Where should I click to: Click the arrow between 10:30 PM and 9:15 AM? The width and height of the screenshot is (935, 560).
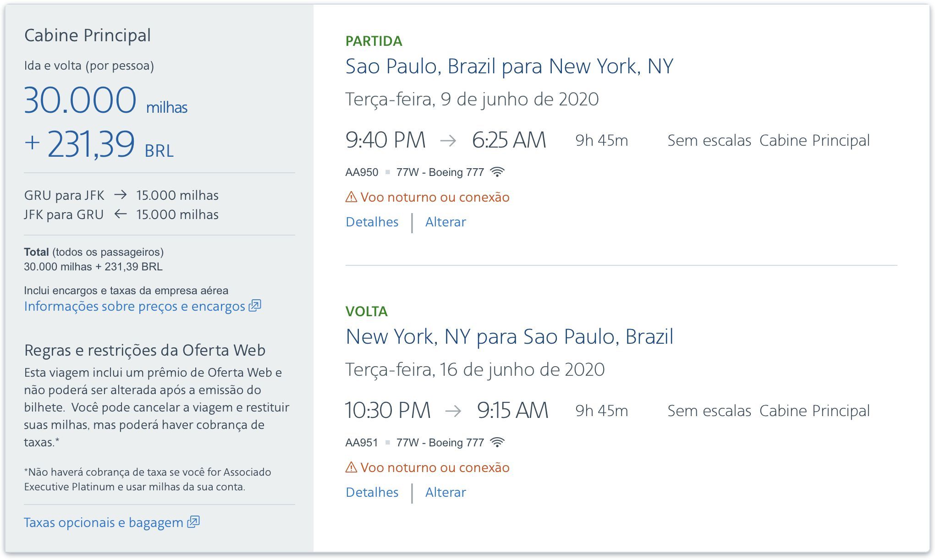coord(453,411)
